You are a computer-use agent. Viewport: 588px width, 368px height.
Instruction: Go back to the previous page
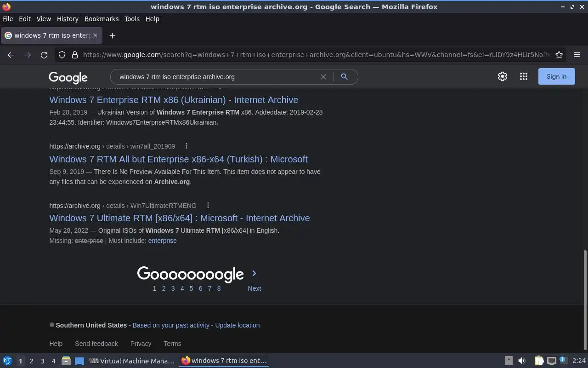pyautogui.click(x=11, y=55)
